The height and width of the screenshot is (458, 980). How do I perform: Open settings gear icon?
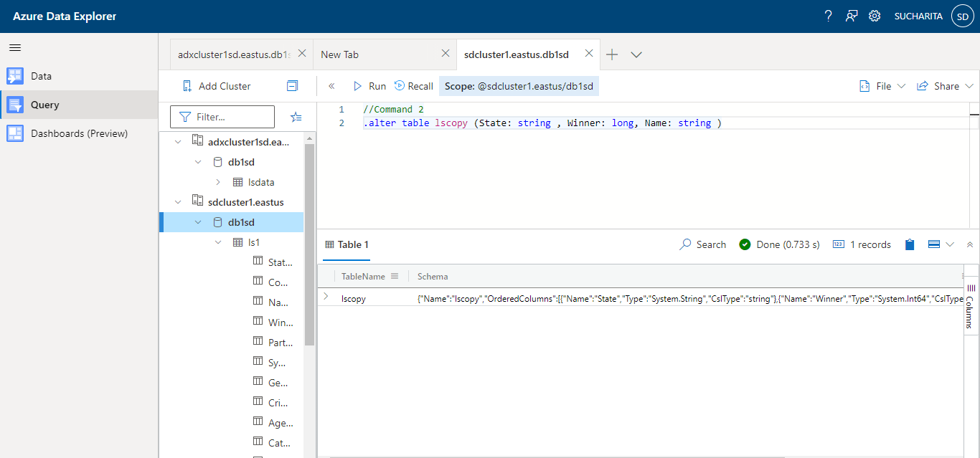[875, 16]
